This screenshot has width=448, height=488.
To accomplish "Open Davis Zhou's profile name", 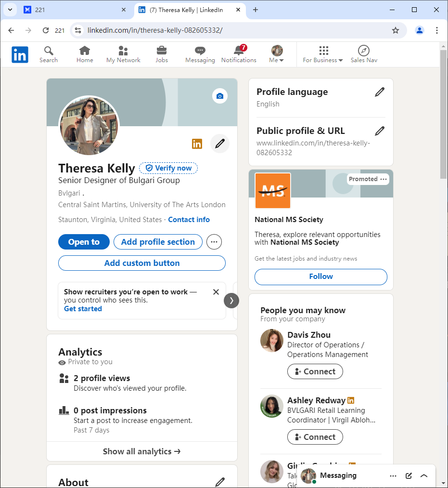I will click(309, 335).
